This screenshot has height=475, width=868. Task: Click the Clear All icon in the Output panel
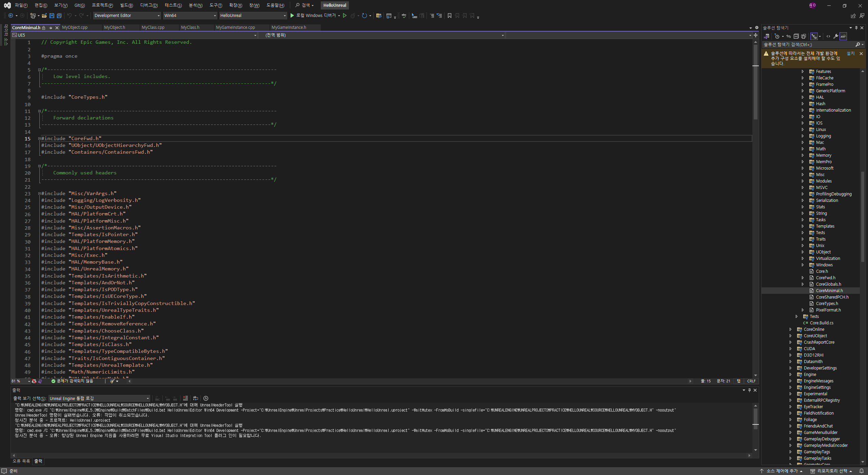[x=185, y=398]
